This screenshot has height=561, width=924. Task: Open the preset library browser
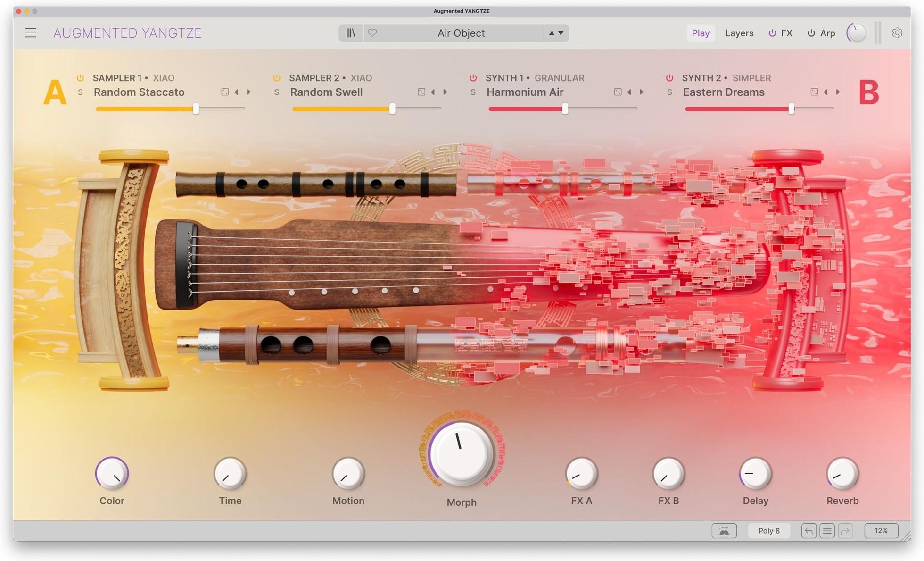click(351, 33)
